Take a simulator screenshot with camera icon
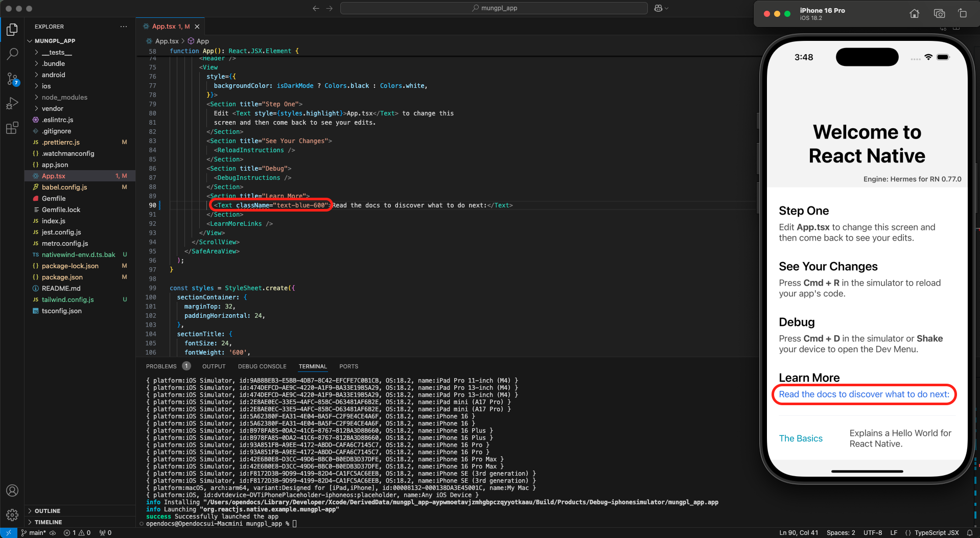This screenshot has width=980, height=538. click(939, 14)
